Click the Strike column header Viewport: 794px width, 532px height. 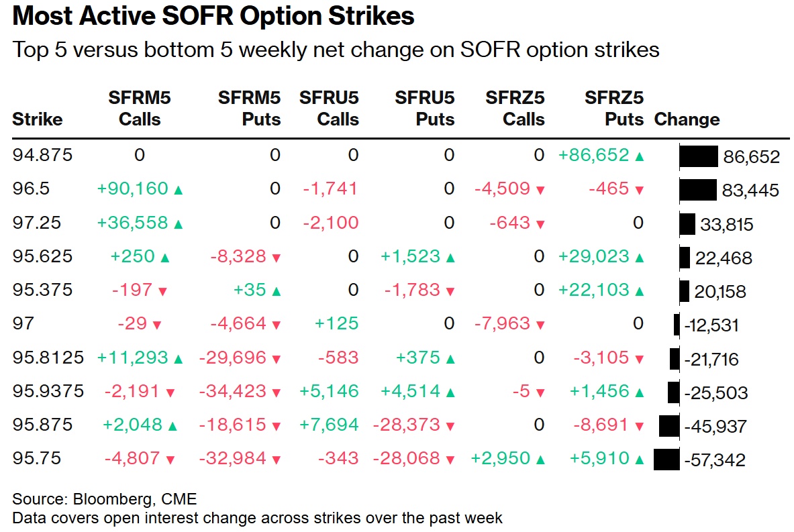pyautogui.click(x=38, y=119)
